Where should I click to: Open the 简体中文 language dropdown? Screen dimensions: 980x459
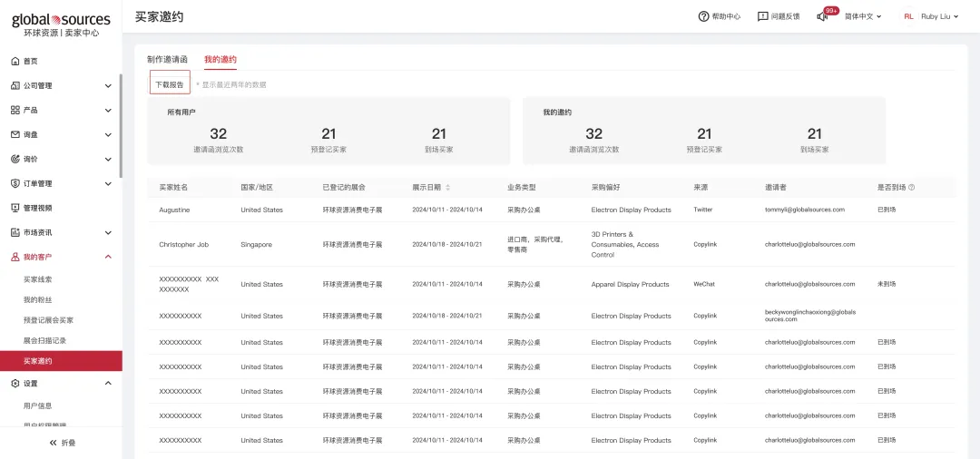(x=863, y=16)
